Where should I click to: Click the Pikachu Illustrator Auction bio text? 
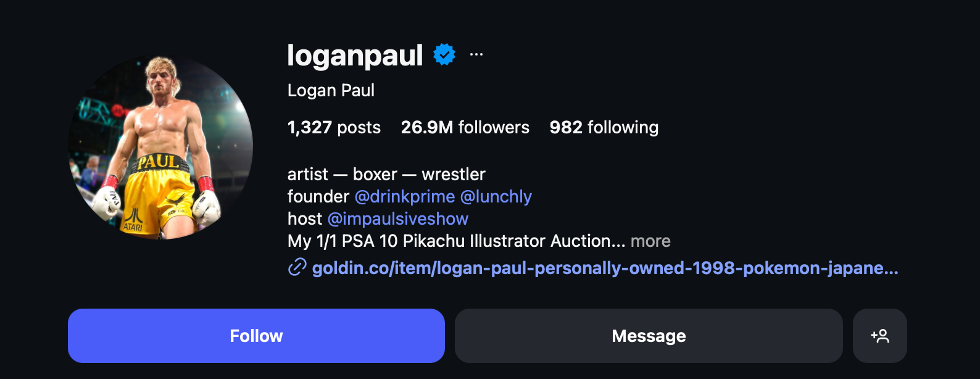(457, 241)
